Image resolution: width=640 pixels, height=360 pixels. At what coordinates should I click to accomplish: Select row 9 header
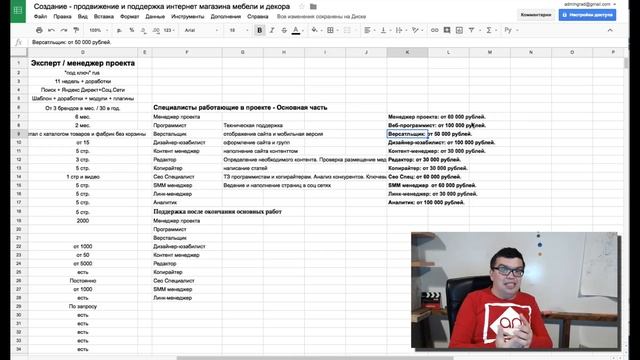point(19,134)
